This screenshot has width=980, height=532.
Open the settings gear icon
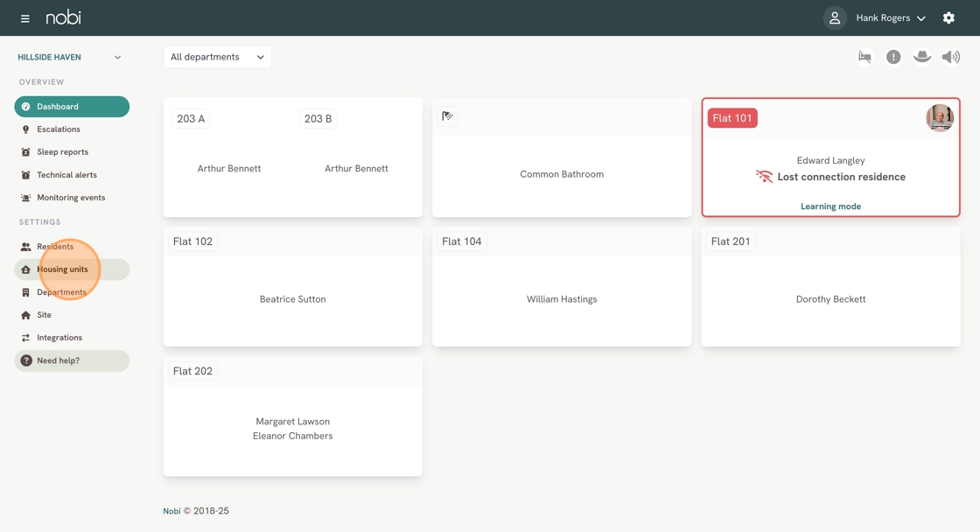pos(948,17)
